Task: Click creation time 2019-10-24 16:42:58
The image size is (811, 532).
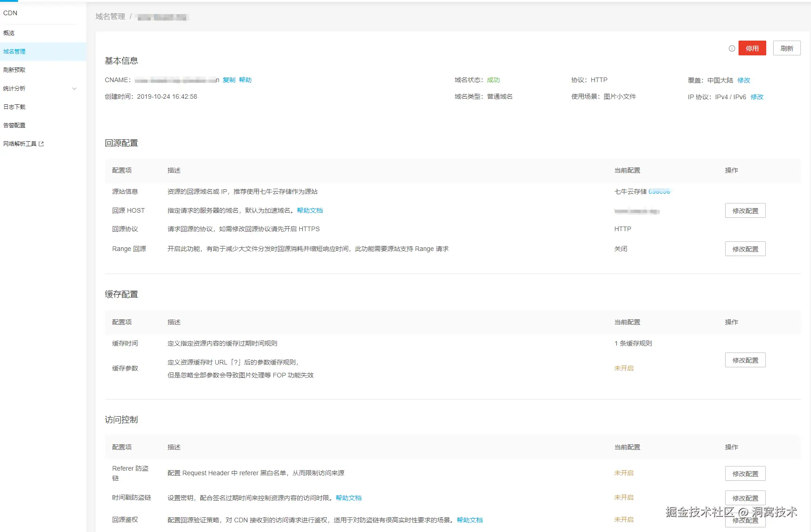Action: pyautogui.click(x=167, y=96)
